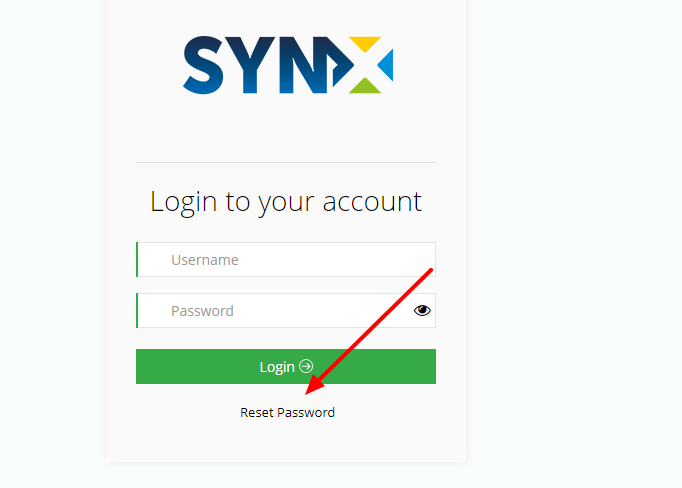Click the Password placeholder text
Image resolution: width=682 pixels, height=488 pixels.
click(202, 311)
